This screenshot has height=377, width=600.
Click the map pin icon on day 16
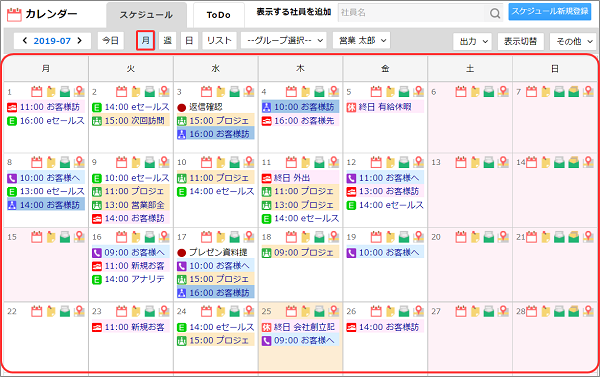point(164,237)
